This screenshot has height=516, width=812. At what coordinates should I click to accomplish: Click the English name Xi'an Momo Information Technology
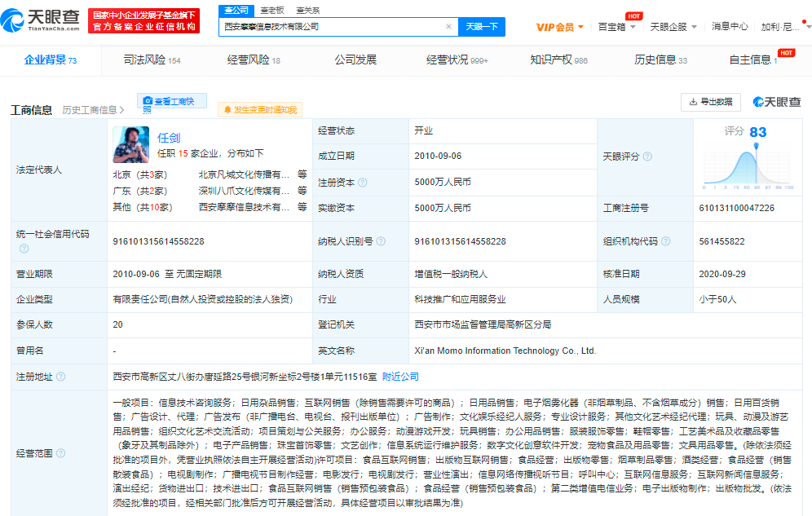click(505, 351)
